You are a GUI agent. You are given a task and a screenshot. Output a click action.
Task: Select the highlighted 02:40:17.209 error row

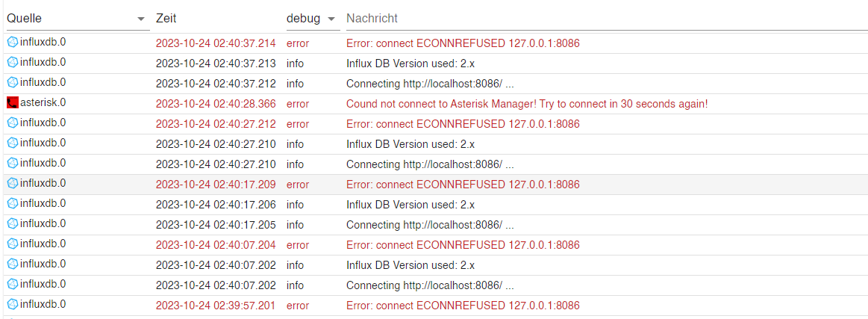[x=434, y=185]
